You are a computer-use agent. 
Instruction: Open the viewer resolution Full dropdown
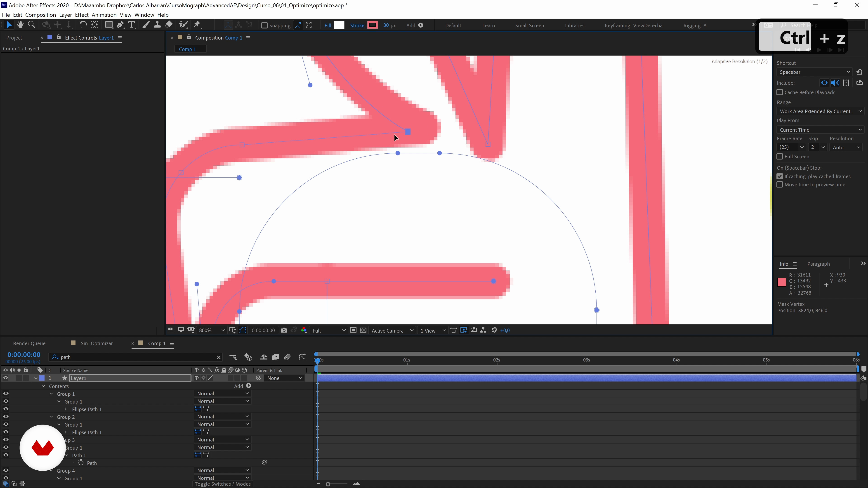click(328, 330)
